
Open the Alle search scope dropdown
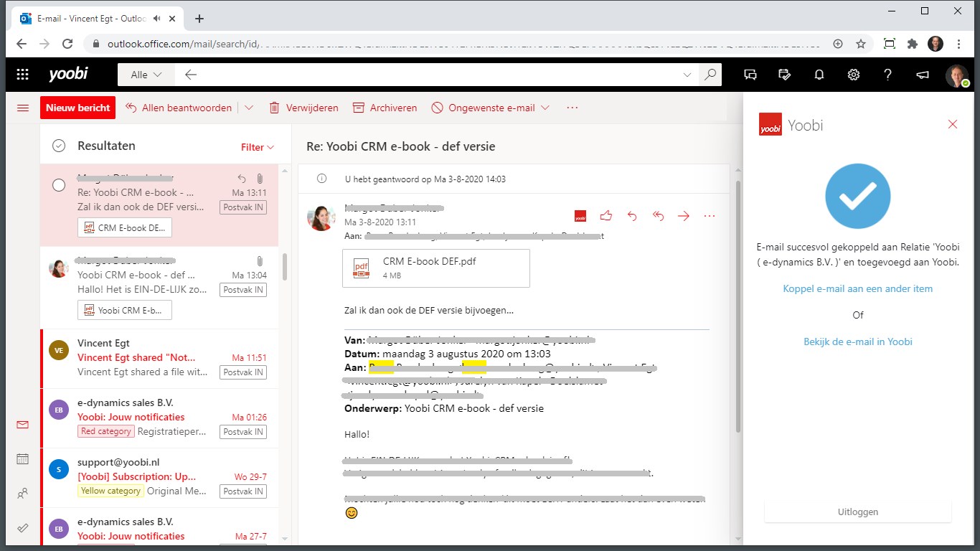coord(146,75)
